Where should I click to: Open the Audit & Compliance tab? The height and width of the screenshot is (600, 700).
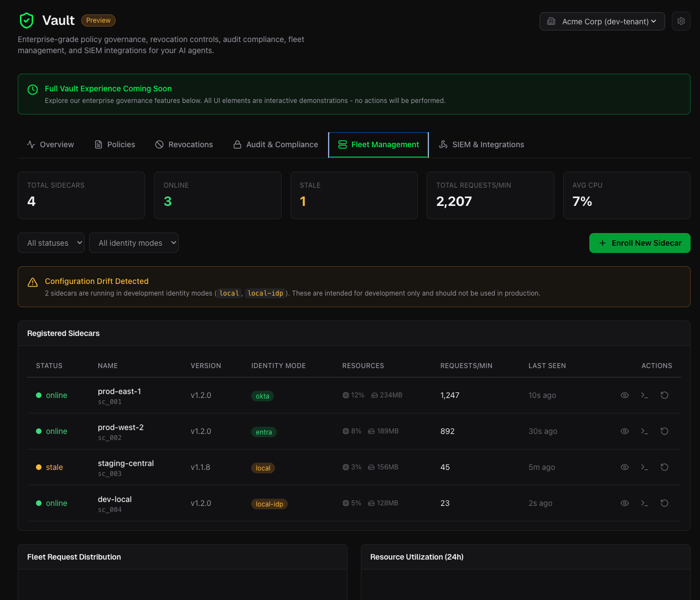(276, 144)
